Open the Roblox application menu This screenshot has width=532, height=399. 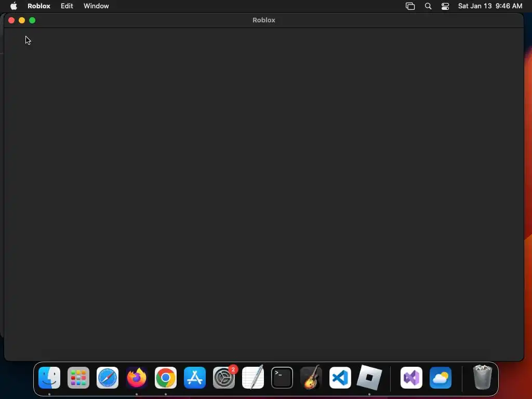pos(39,6)
